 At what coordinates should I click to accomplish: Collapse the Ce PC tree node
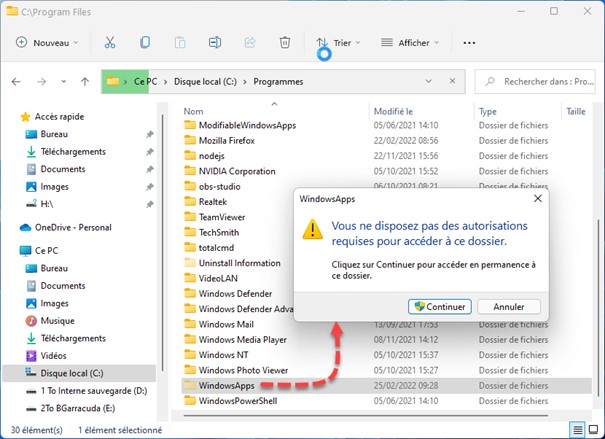click(x=10, y=248)
